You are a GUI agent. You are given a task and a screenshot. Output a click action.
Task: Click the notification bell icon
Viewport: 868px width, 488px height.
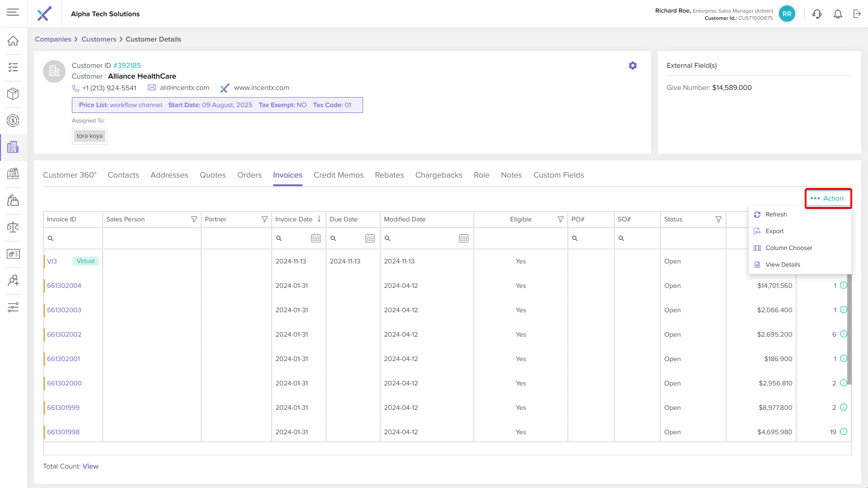click(838, 14)
